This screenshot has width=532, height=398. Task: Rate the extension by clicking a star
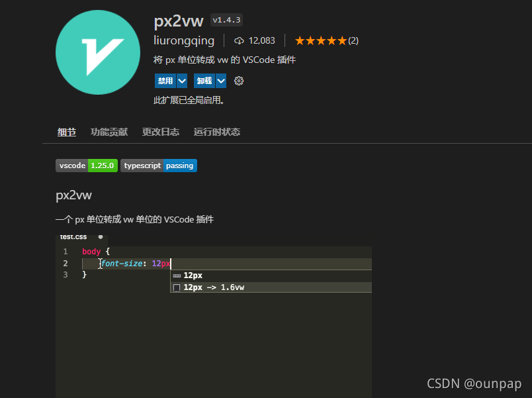pyautogui.click(x=321, y=40)
